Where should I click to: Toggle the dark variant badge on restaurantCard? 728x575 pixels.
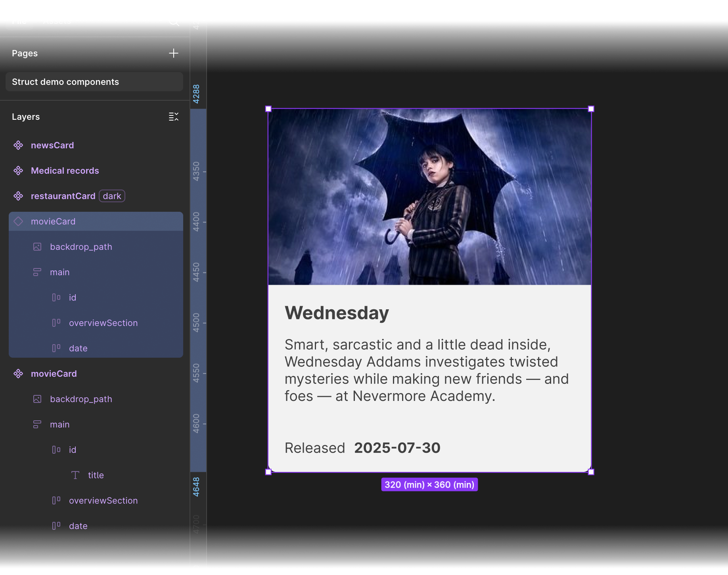point(112,196)
